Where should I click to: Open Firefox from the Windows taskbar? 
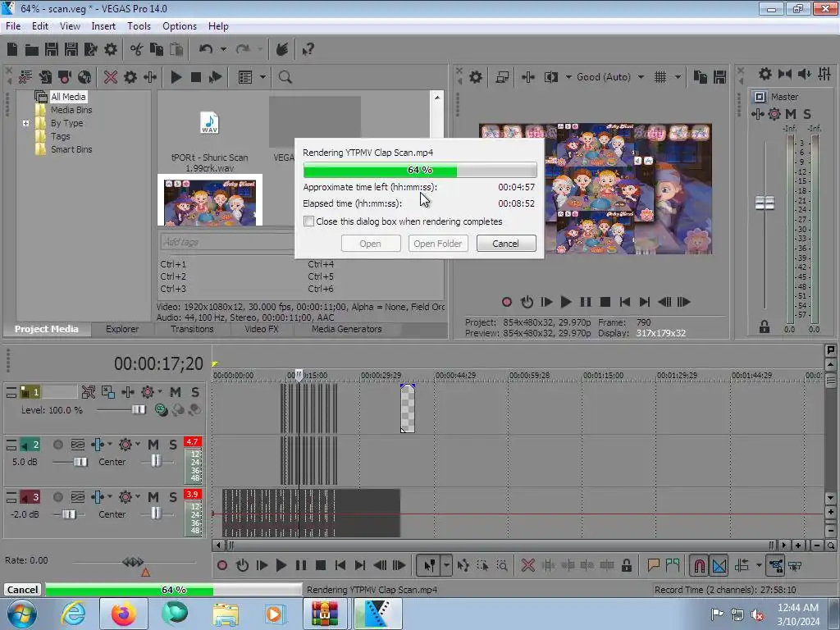[x=124, y=614]
